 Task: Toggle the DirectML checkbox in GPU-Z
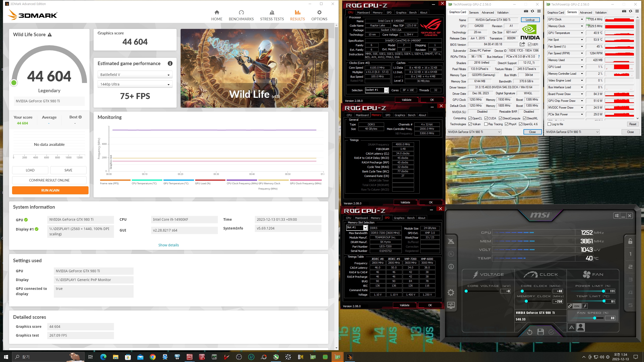click(x=525, y=118)
